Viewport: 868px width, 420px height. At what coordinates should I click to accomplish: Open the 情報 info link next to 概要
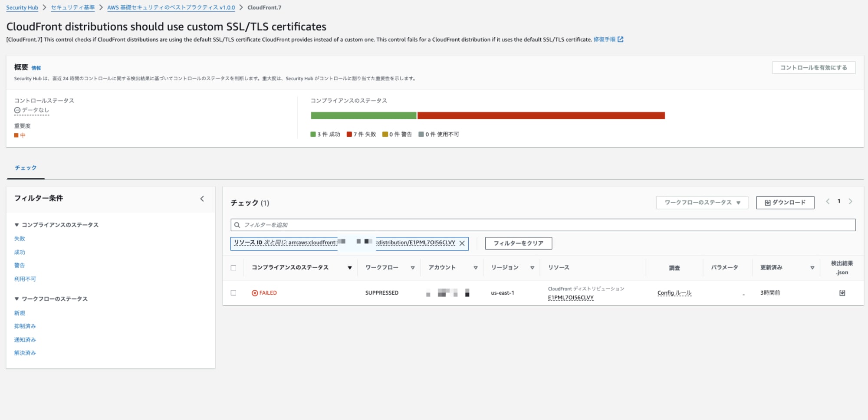click(36, 68)
